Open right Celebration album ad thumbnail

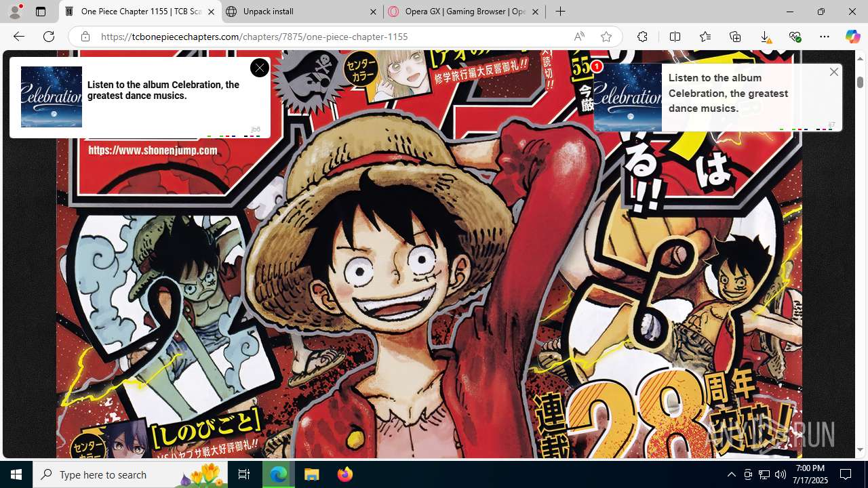pyautogui.click(x=627, y=98)
